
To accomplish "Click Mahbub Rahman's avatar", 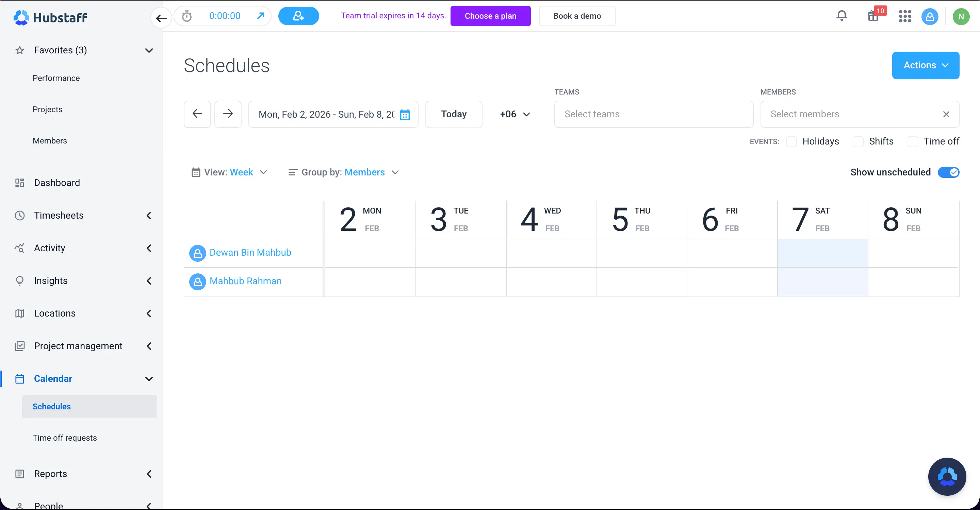I will 197,282.
